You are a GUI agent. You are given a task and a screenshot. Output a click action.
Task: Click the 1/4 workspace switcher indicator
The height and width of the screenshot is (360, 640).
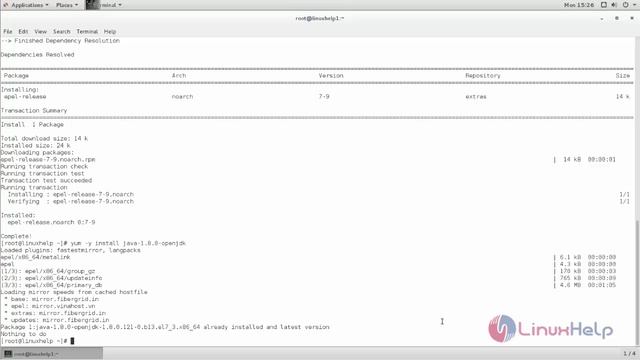click(629, 353)
